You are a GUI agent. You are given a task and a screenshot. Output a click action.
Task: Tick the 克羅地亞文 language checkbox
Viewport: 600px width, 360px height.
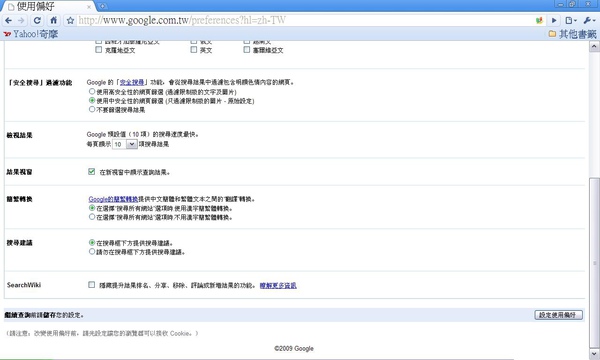coord(98,50)
